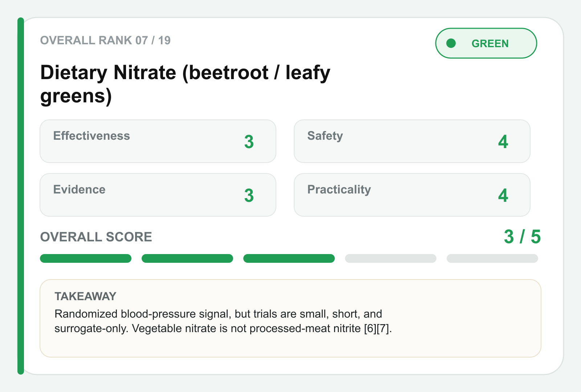This screenshot has width=581, height=392.
Task: Click the "OVERALL RANK 07 / 19" label
Action: point(105,40)
